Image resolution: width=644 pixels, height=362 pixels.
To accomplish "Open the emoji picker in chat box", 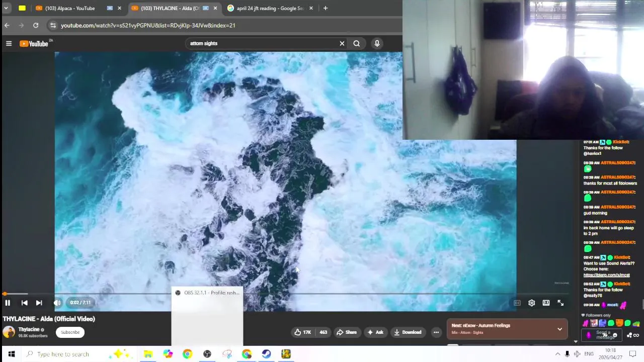I will [x=615, y=335].
